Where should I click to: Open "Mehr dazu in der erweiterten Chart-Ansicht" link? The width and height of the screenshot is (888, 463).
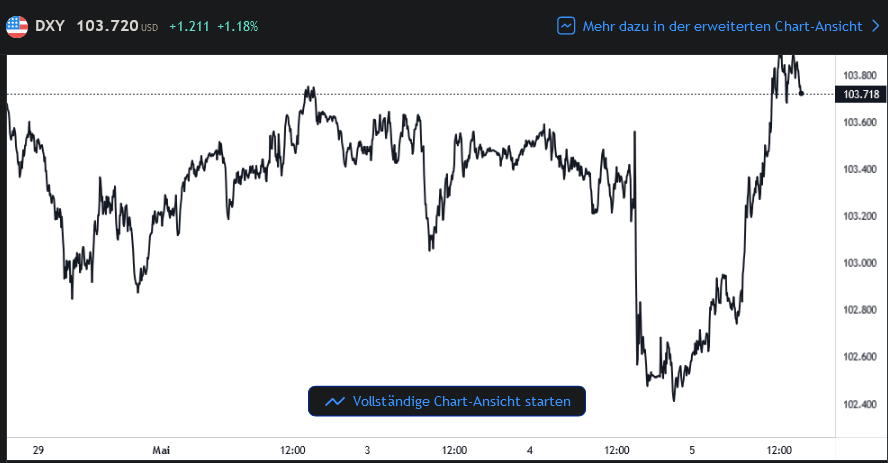[722, 26]
